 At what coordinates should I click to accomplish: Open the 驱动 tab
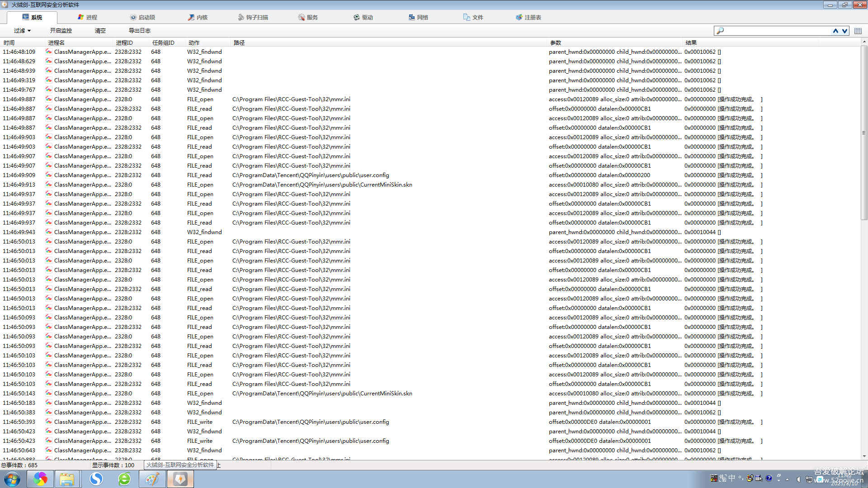click(363, 17)
